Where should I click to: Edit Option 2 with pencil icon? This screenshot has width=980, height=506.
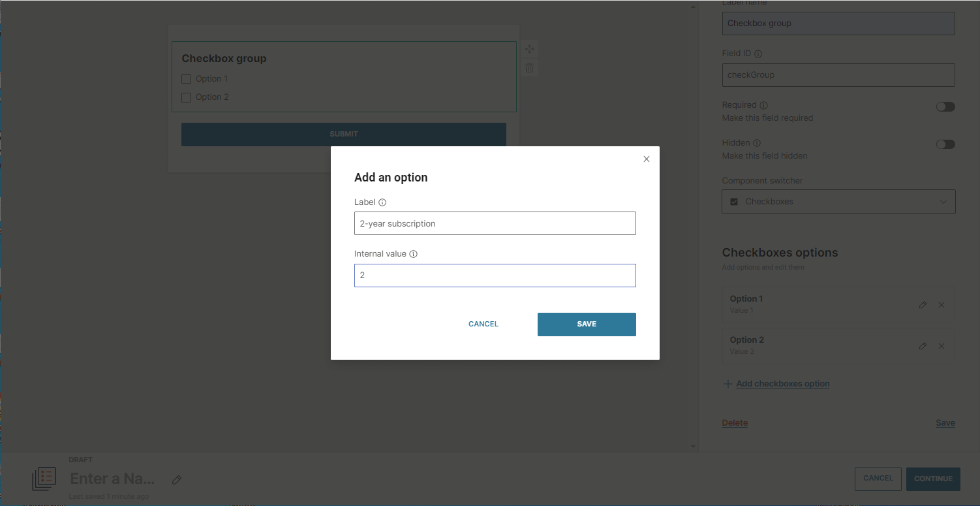click(923, 346)
